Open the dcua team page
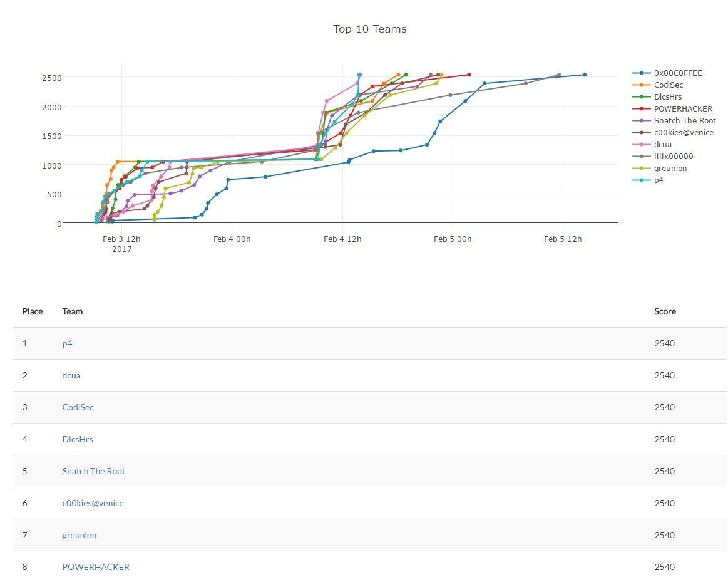This screenshot has height=582, width=728. coord(71,375)
